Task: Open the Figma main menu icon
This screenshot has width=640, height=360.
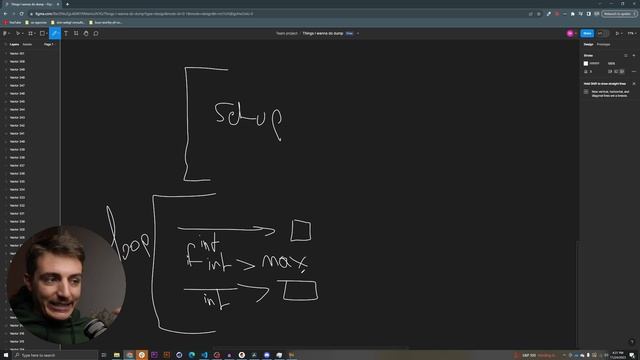Action: pos(5,33)
